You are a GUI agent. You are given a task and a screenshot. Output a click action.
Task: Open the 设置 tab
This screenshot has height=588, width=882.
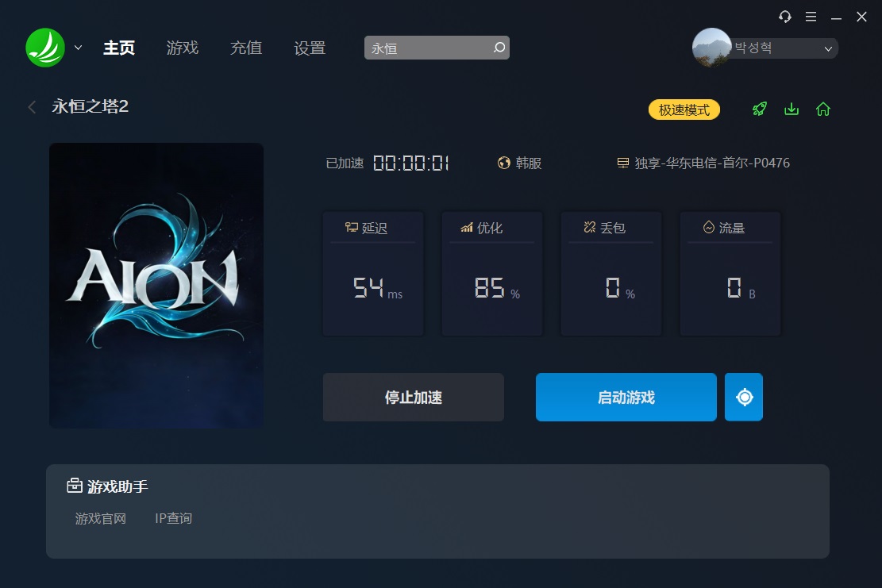[x=310, y=48]
